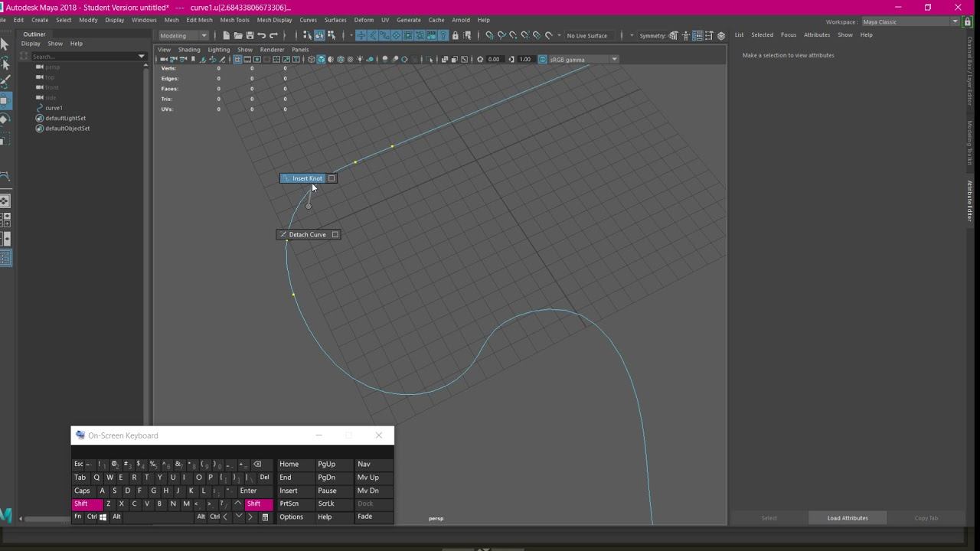Click the Undo arrow icon in toolbar

tap(262, 35)
